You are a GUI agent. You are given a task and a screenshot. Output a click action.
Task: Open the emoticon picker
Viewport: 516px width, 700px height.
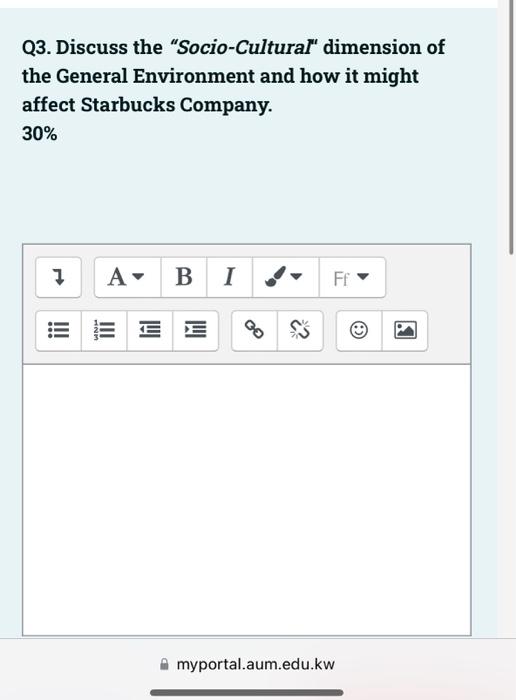pyautogui.click(x=359, y=331)
